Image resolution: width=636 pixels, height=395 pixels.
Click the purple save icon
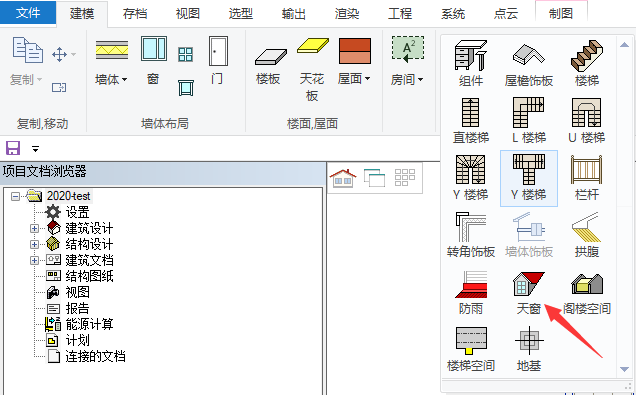point(13,148)
